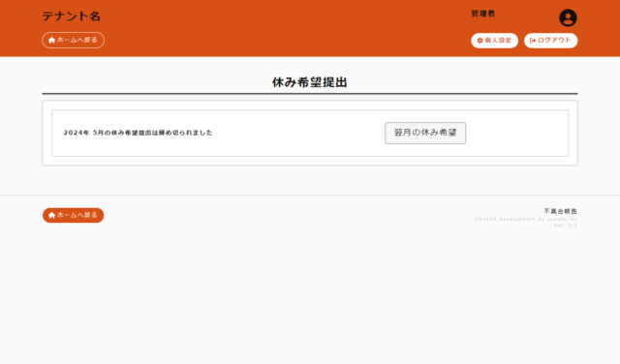620x364 pixels.
Task: Click the ログアウト logout button
Action: point(551,41)
